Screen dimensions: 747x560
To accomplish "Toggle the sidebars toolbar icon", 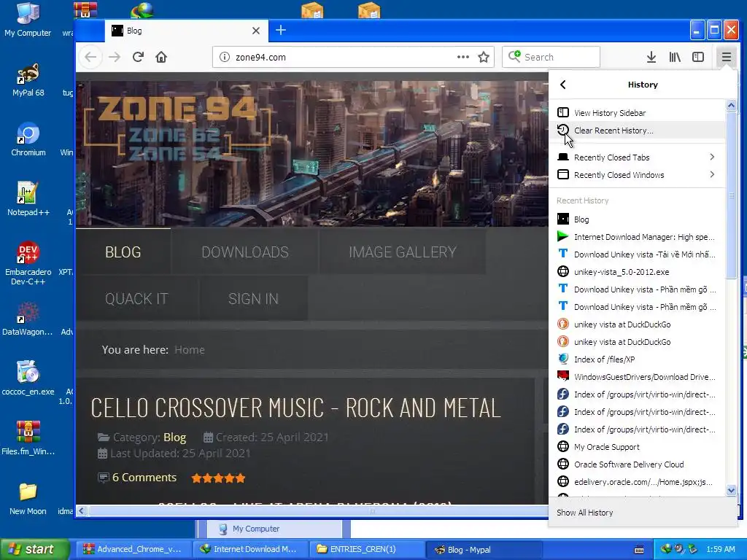I will click(698, 57).
